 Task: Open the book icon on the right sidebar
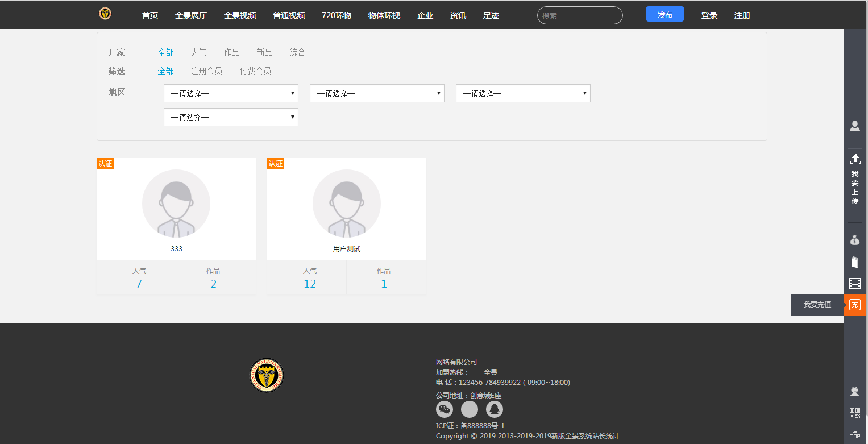tap(855, 262)
